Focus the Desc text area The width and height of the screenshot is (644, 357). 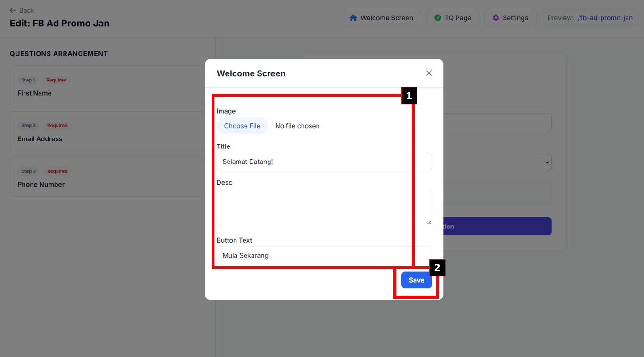tap(324, 207)
